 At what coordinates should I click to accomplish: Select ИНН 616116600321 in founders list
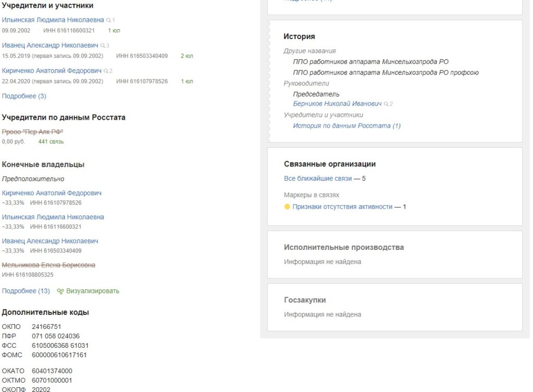pyautogui.click(x=69, y=31)
